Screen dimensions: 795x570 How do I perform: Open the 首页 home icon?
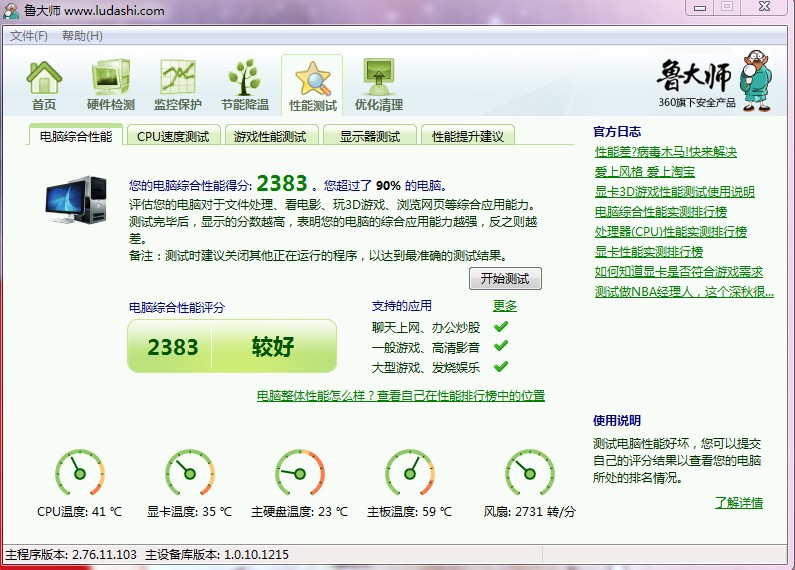[44, 85]
